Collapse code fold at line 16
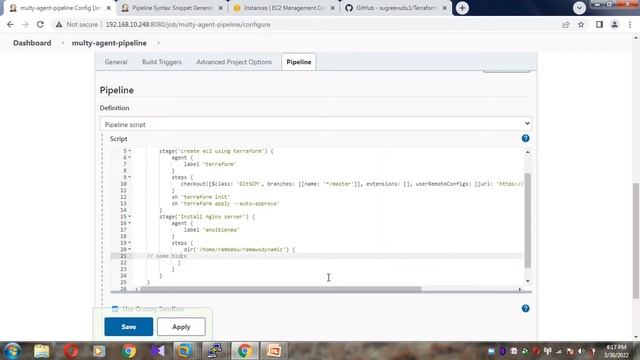 click(130, 223)
